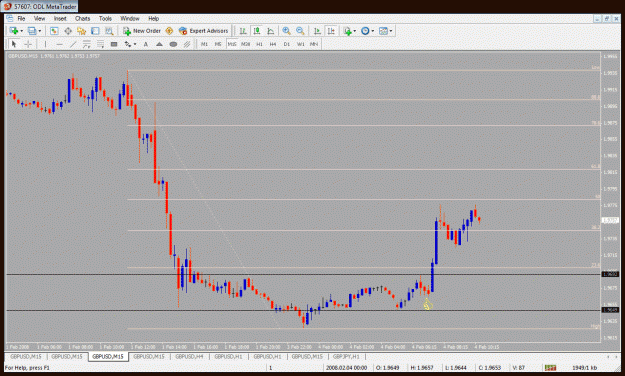Select the arrow Cursor tool
This screenshot has width=625, height=376.
point(14,44)
